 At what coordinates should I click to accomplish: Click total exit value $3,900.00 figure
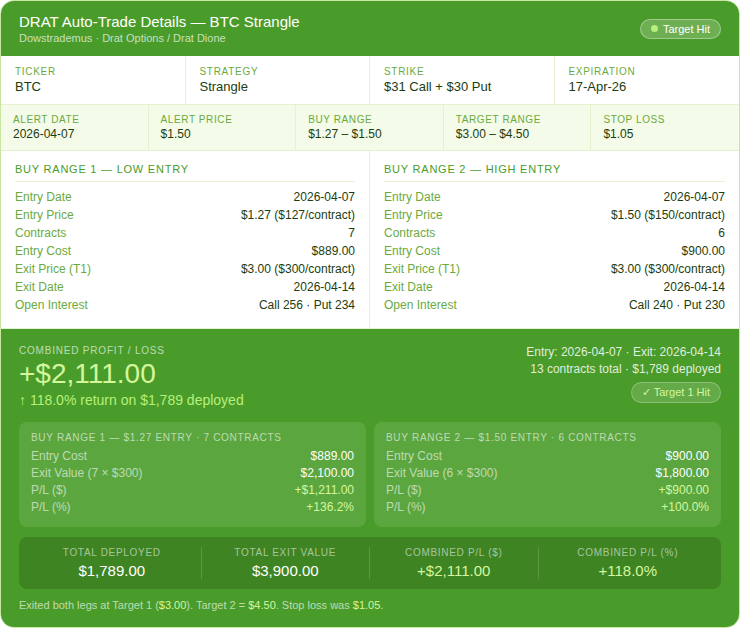(x=285, y=571)
